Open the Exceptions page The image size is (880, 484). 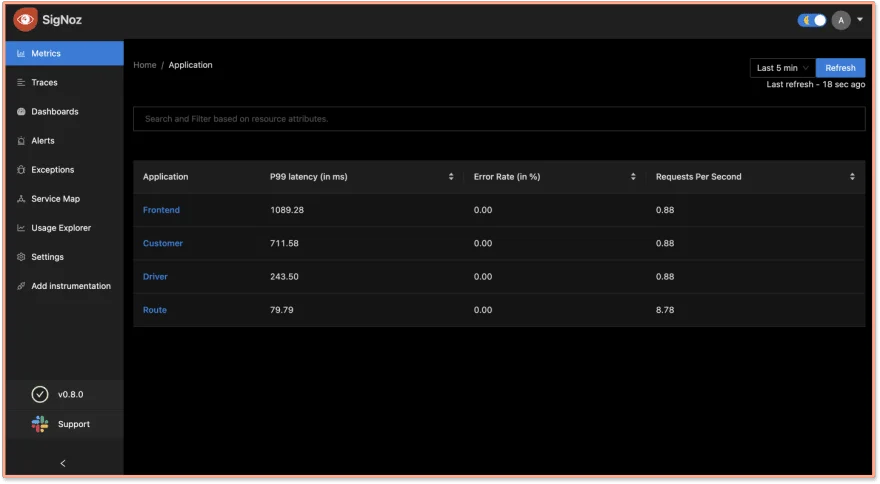pyautogui.click(x=65, y=170)
